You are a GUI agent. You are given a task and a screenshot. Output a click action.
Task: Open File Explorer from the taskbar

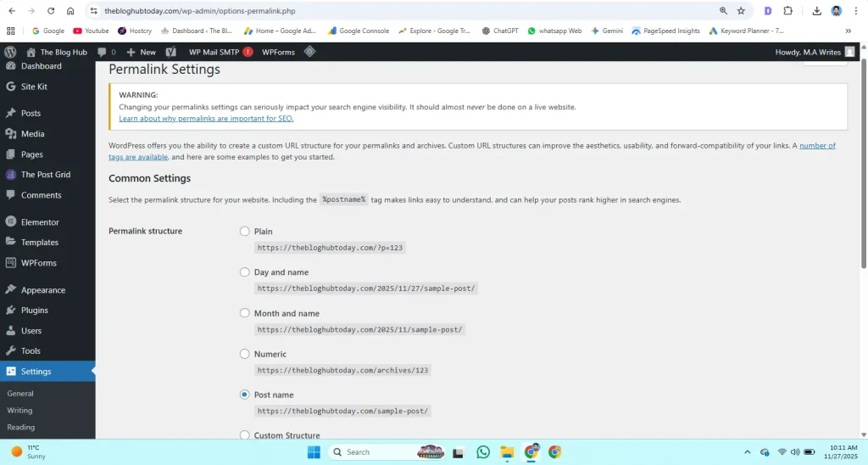pyautogui.click(x=507, y=452)
